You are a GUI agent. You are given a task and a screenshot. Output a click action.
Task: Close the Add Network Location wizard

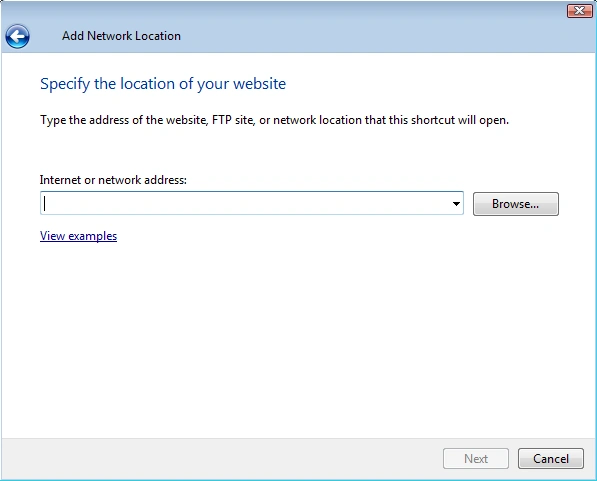pos(579,11)
